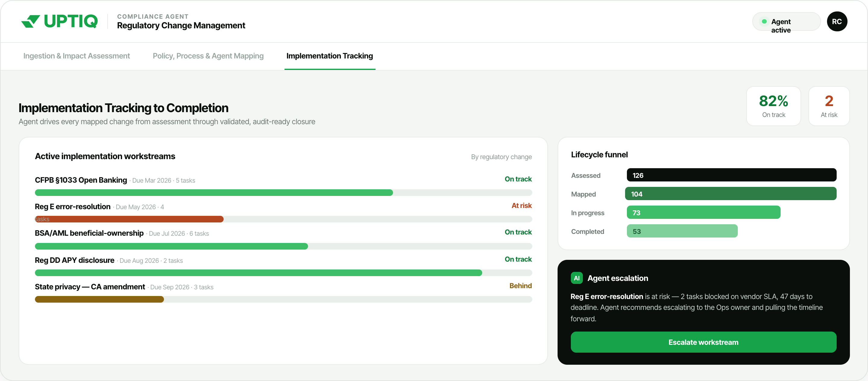Click the Mapped funnel label

(583, 194)
